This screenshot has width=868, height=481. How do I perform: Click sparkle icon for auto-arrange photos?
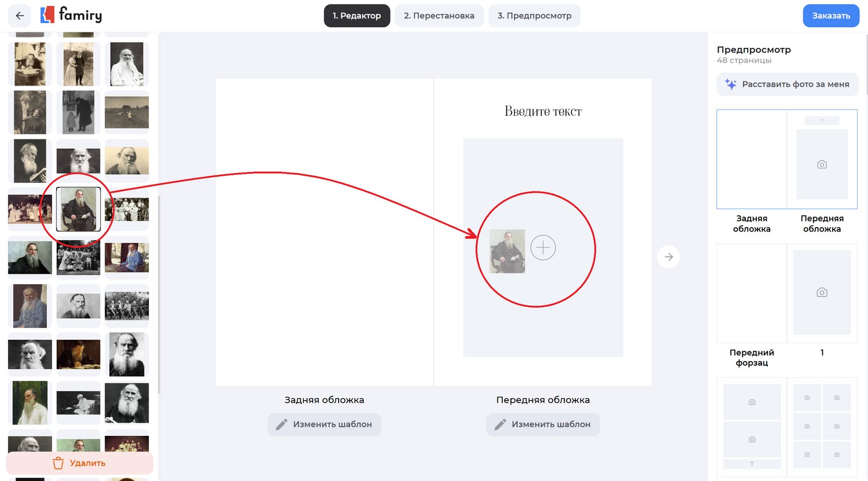[731, 85]
